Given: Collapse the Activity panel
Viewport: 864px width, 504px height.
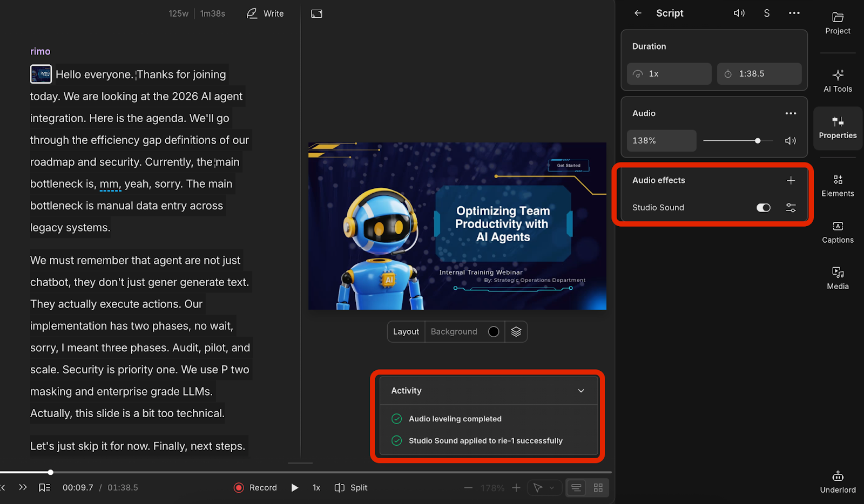Looking at the screenshot, I should pos(581,391).
